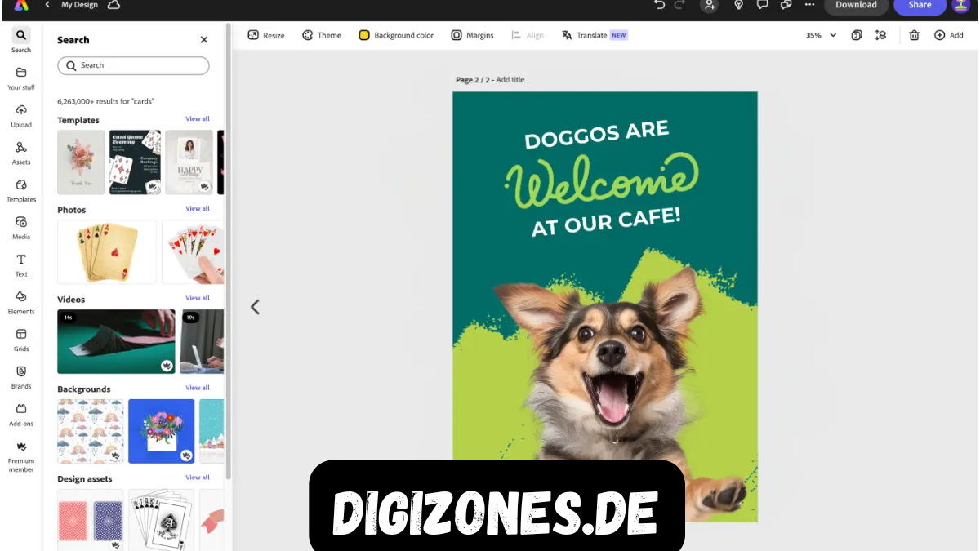This screenshot has width=980, height=551.
Task: Open the Background color swatch
Action: pyautogui.click(x=364, y=35)
